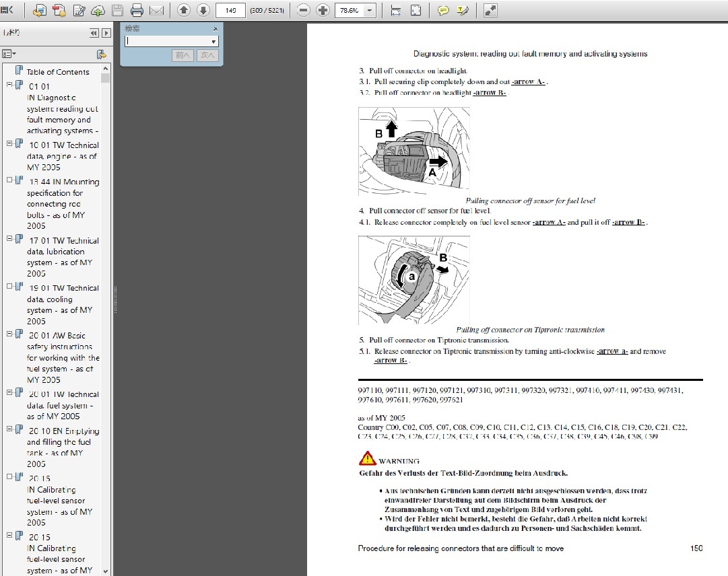Image resolution: width=728 pixels, height=576 pixels.
Task: Click the fit full page icon
Action: tap(416, 10)
